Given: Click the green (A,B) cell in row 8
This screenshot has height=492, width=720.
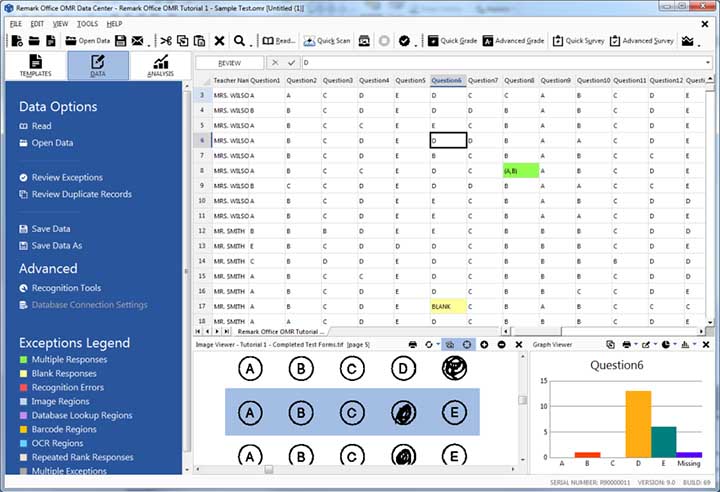Looking at the screenshot, I should coord(521,171).
